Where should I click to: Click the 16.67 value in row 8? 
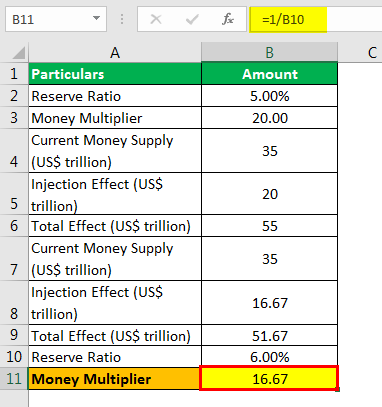pyautogui.click(x=269, y=302)
